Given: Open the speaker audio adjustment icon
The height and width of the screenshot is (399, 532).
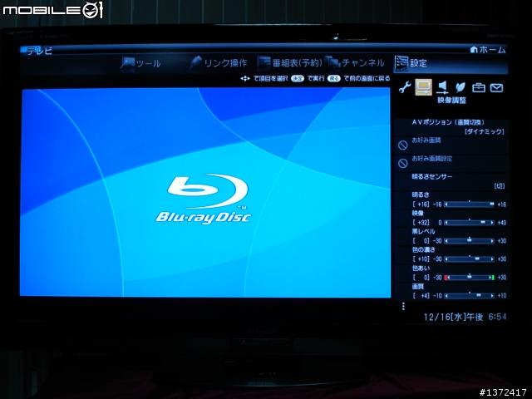Looking at the screenshot, I should tap(442, 87).
